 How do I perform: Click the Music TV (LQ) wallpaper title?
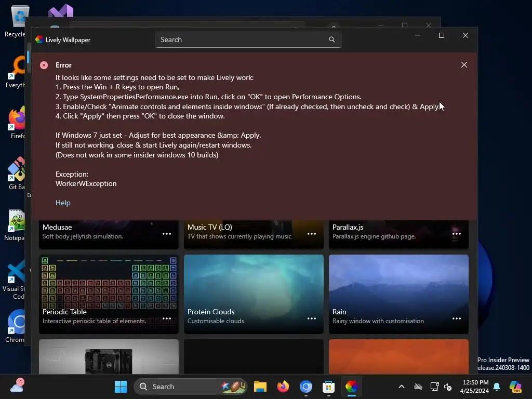point(210,227)
